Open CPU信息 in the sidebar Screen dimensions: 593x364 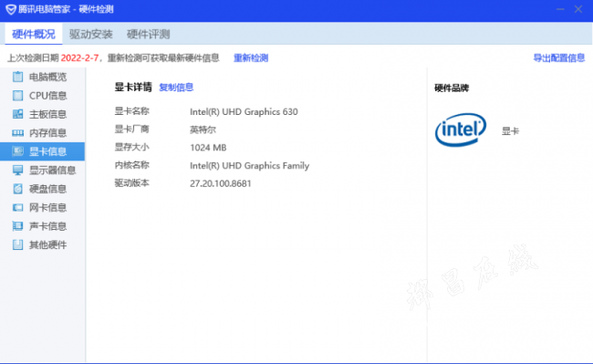point(42,96)
